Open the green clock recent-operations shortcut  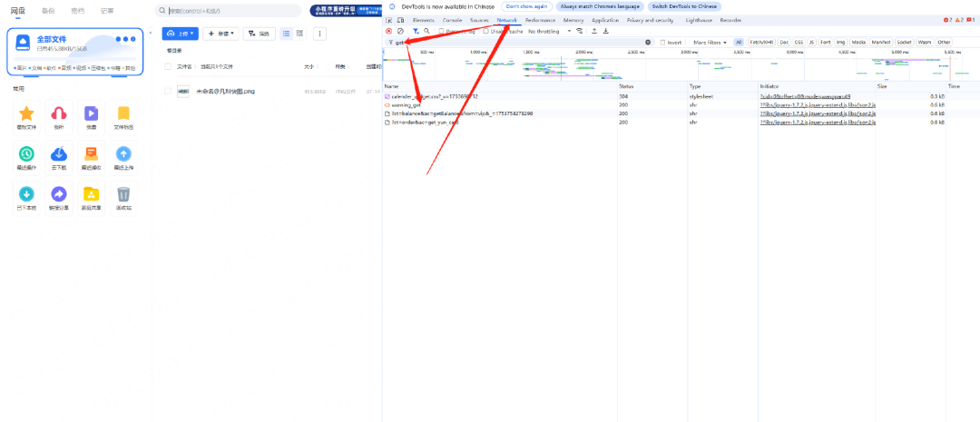tap(26, 158)
